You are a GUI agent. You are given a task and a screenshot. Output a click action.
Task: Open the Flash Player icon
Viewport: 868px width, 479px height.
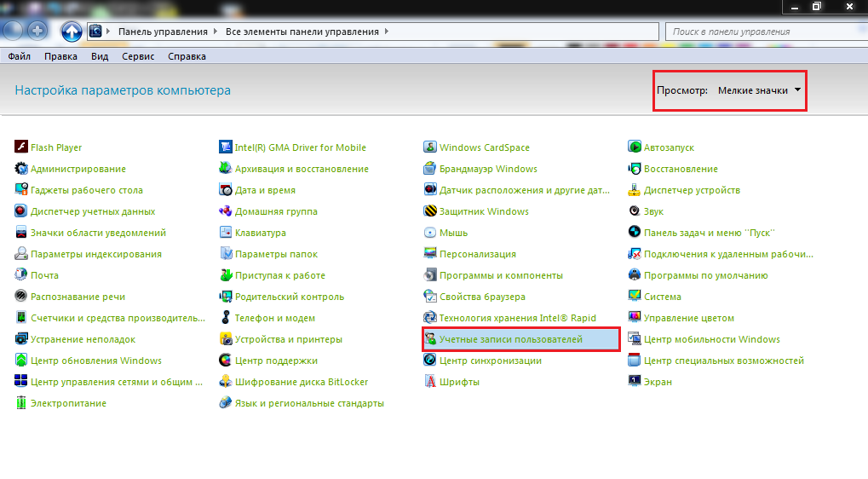click(x=21, y=147)
